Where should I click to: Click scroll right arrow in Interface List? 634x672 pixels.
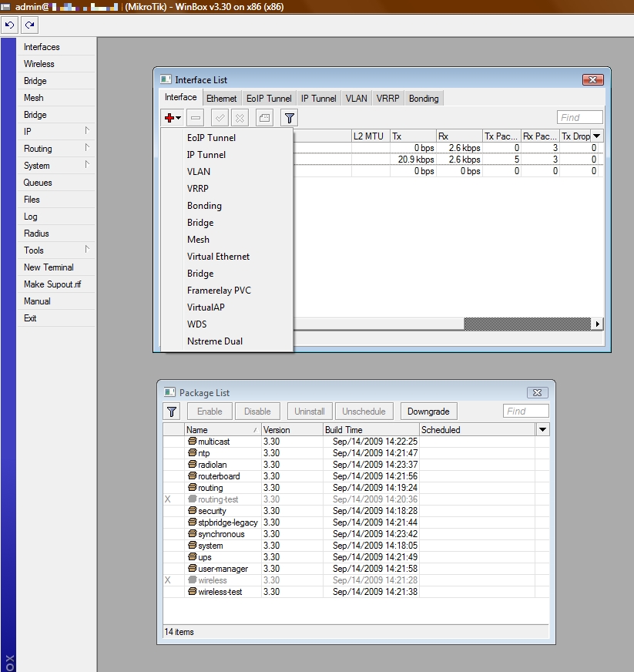tap(597, 324)
